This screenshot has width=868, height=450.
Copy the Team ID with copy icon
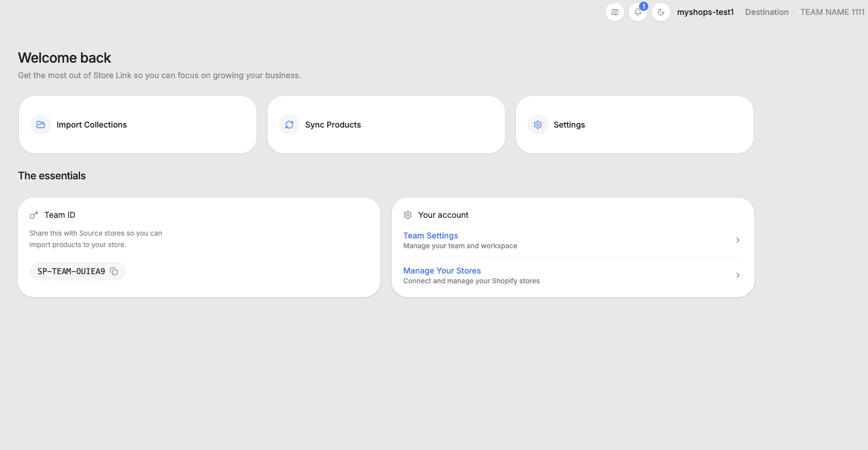tap(114, 271)
